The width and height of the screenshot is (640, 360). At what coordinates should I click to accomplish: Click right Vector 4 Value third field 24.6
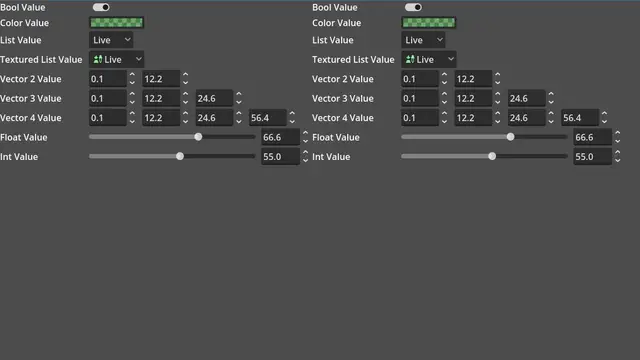tap(527, 118)
